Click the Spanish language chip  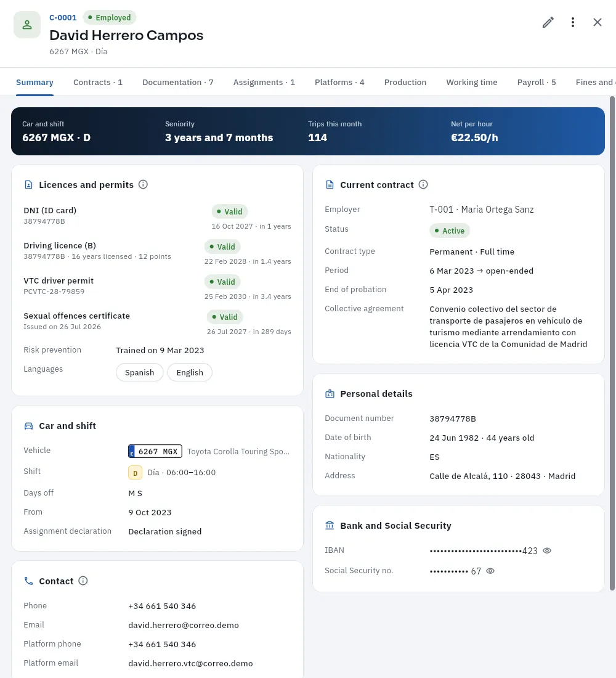click(140, 373)
